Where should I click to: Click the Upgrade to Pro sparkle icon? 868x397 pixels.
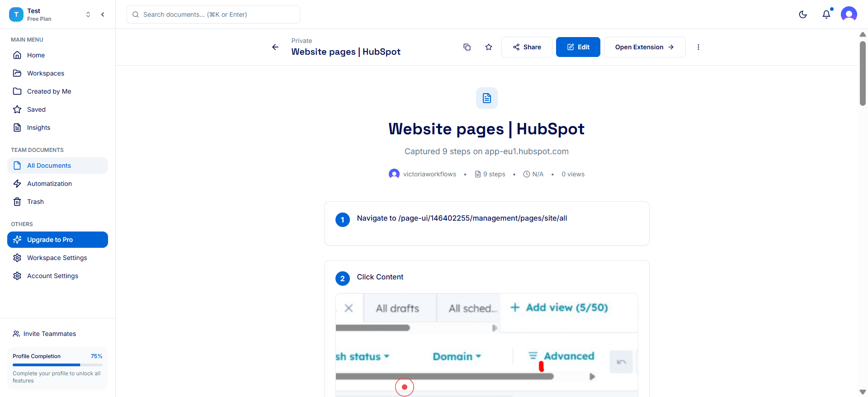17,240
